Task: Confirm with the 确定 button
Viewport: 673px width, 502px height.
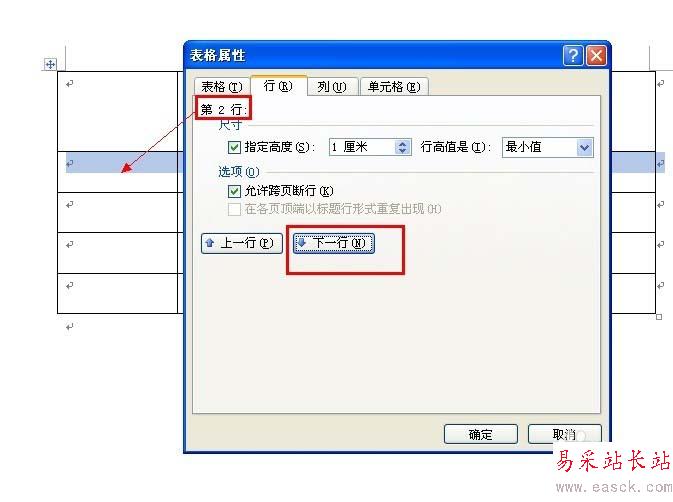Action: tap(481, 435)
